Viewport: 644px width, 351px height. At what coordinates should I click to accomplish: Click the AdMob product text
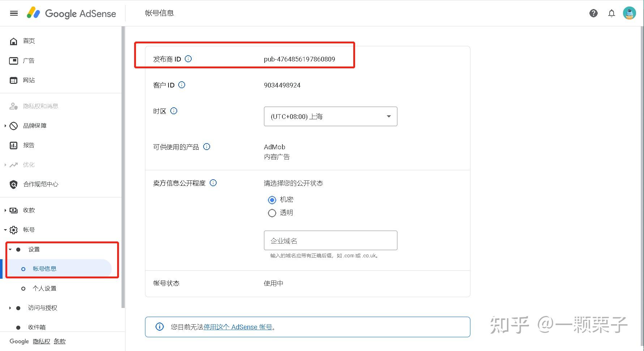pyautogui.click(x=274, y=147)
